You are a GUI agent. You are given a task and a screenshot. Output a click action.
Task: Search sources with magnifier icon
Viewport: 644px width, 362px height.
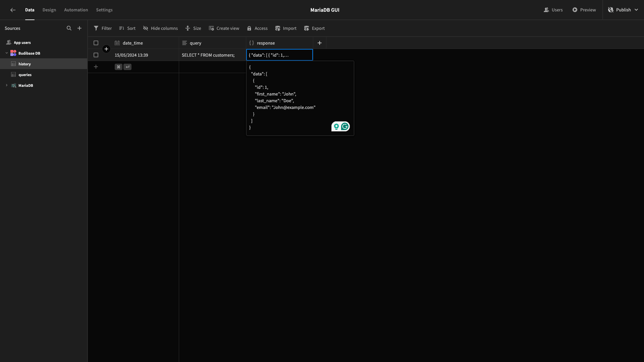point(69,28)
